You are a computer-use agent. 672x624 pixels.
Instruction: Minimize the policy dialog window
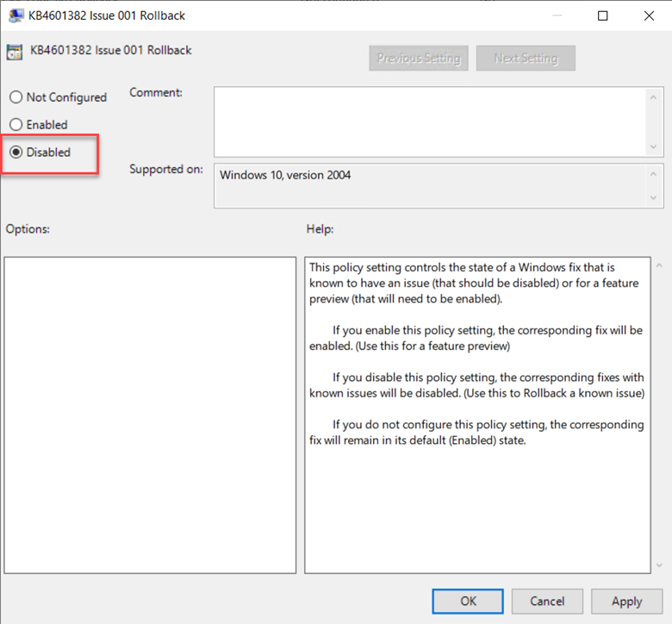pyautogui.click(x=557, y=16)
